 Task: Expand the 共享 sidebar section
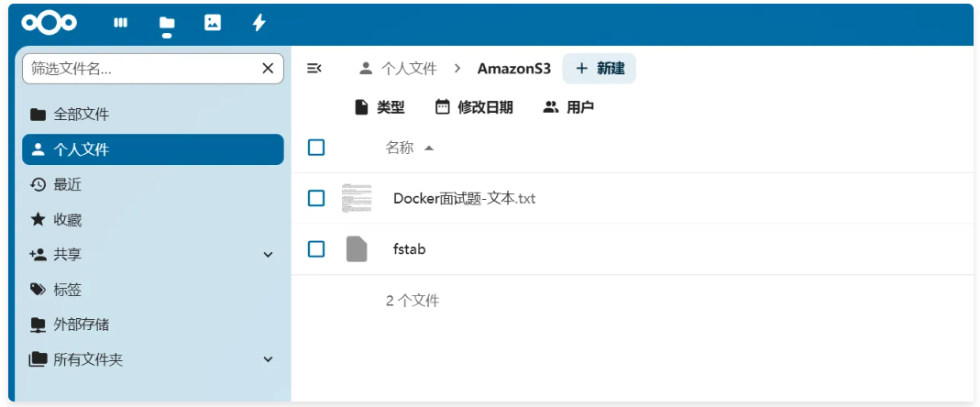269,255
